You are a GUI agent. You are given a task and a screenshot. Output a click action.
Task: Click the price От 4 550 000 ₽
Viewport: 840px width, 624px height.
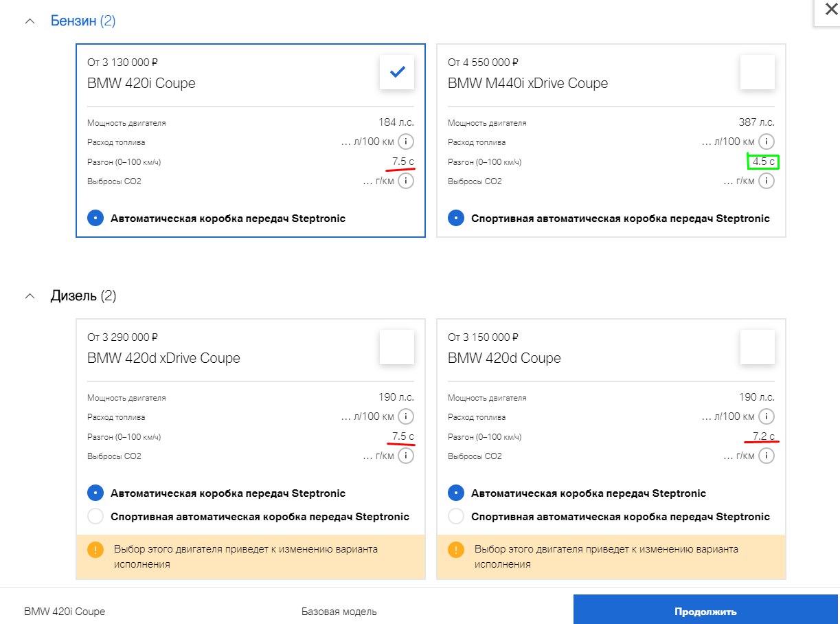coord(483,63)
